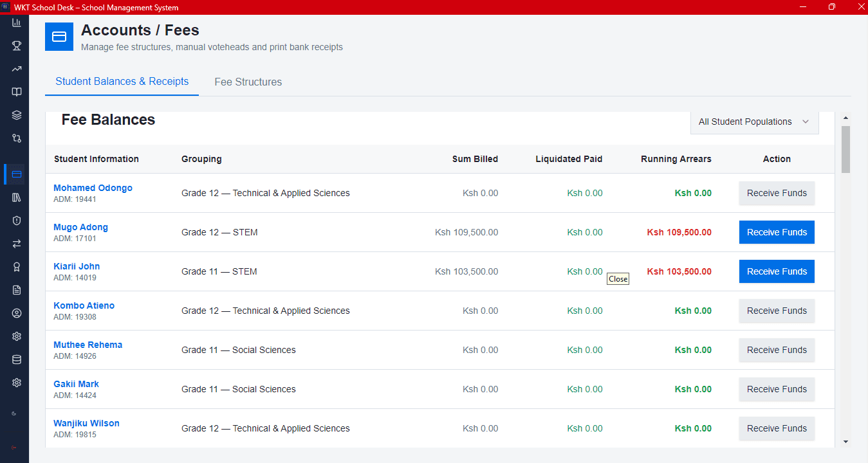Open the All Student Populations dropdown
Image resolution: width=868 pixels, height=463 pixels.
[x=754, y=122]
